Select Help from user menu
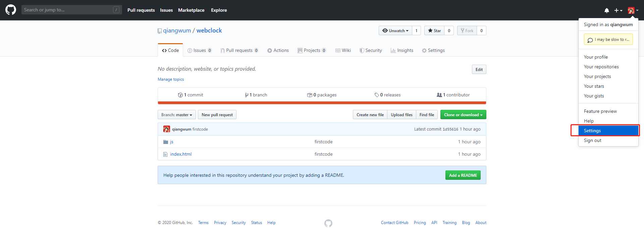The height and width of the screenshot is (228, 644). (608, 121)
